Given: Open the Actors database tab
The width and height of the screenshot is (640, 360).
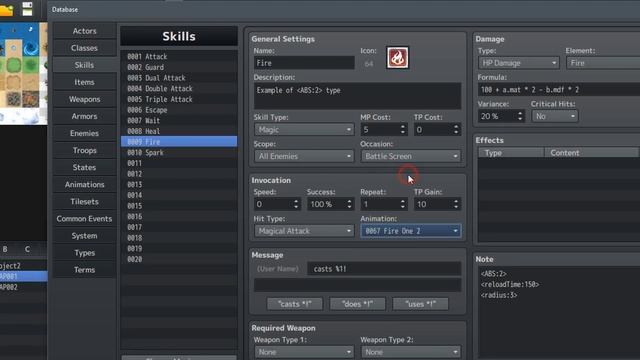Looking at the screenshot, I should pyautogui.click(x=84, y=31).
